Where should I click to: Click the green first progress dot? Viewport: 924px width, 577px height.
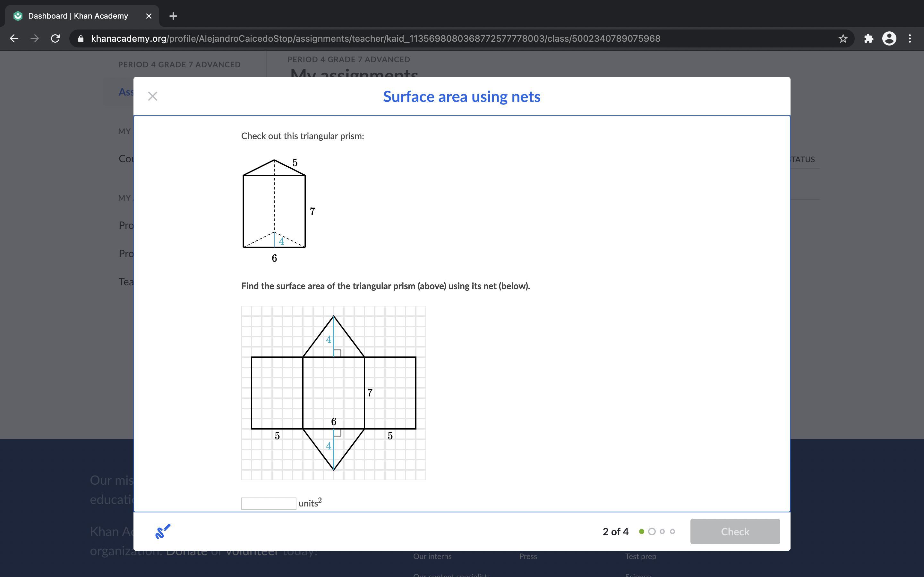pos(641,531)
